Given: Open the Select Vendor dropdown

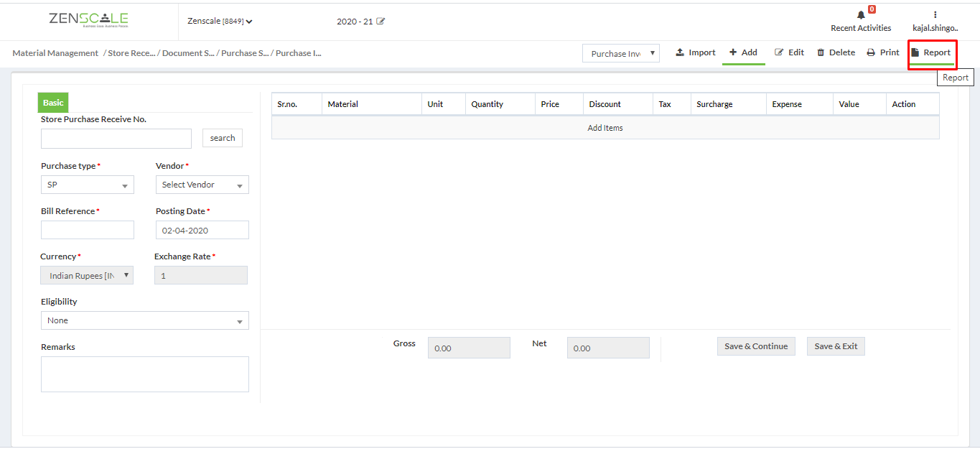Looking at the screenshot, I should [202, 185].
